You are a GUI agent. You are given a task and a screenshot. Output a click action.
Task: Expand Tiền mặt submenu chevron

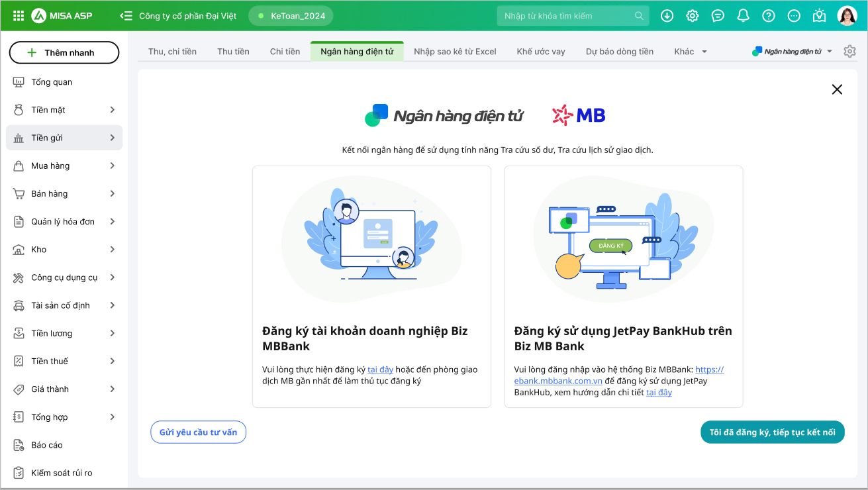pos(113,110)
